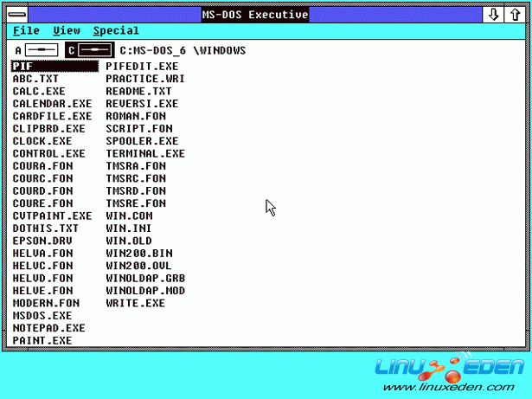Screen dimensions: 532x399
Task: Select the PIF directory entry
Action: point(54,67)
